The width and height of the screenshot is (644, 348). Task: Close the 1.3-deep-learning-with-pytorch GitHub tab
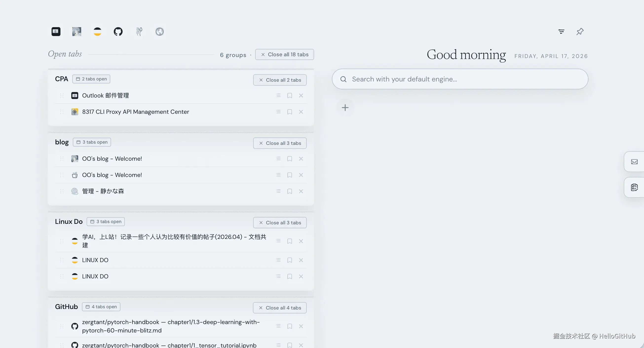301,326
